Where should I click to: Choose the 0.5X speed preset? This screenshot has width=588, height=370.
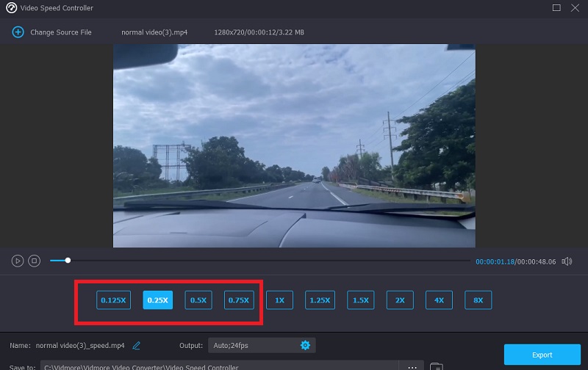point(198,300)
